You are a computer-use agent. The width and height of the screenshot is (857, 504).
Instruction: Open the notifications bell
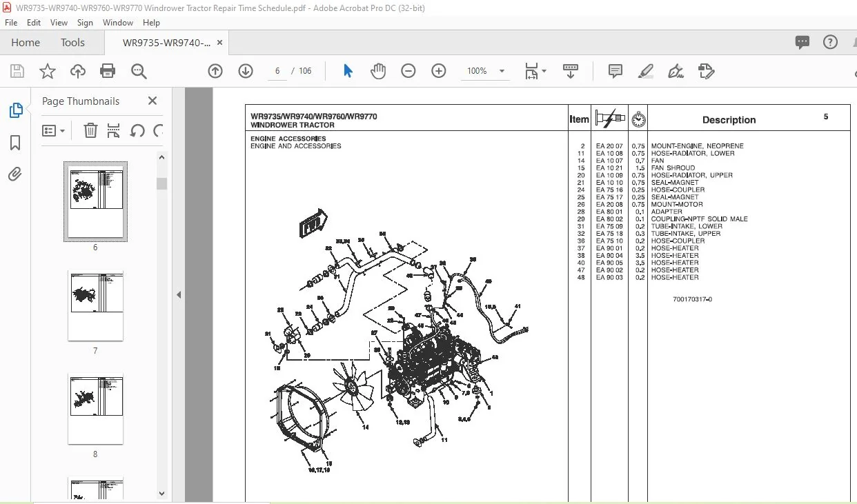(854, 42)
